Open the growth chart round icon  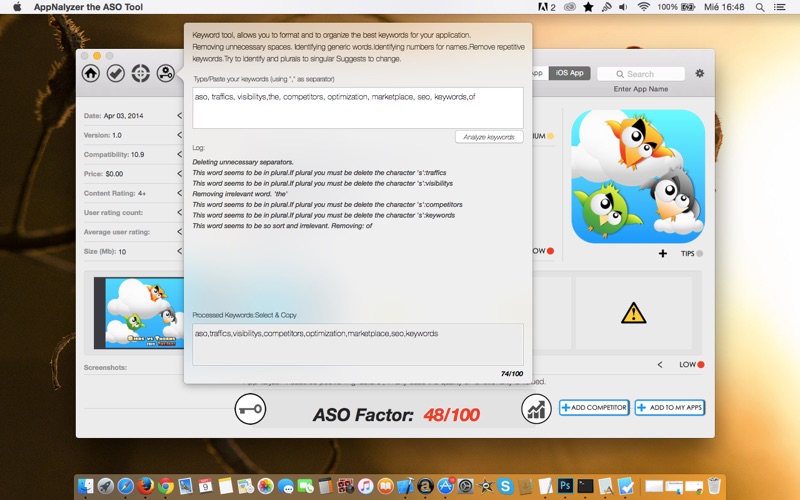(536, 409)
